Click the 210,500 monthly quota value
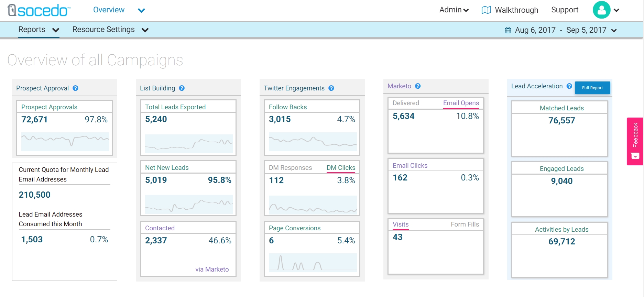The image size is (644, 297). (x=35, y=195)
